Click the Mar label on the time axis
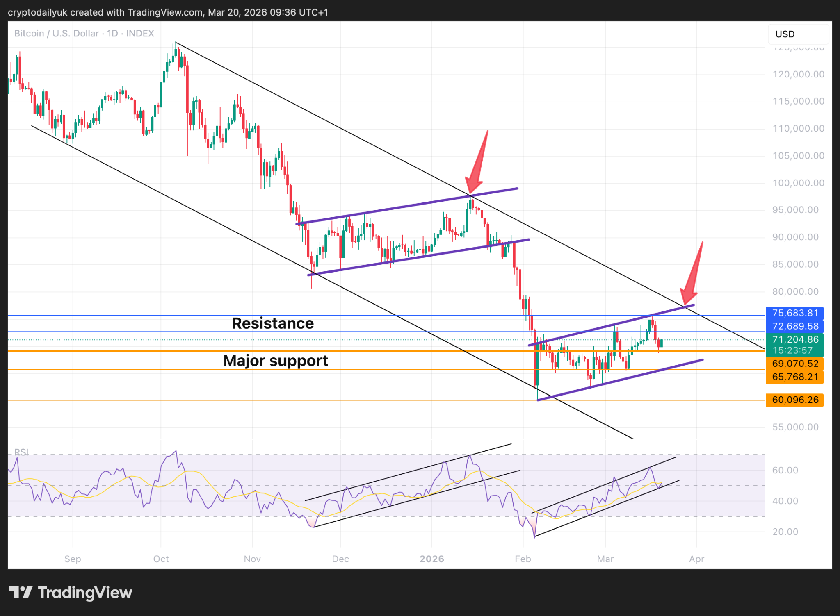 (605, 559)
